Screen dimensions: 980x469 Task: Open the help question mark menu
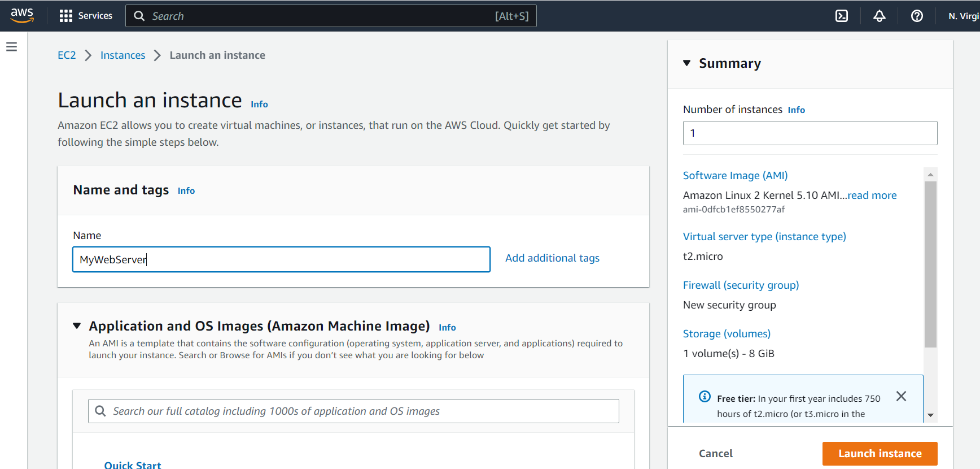[x=917, y=16]
